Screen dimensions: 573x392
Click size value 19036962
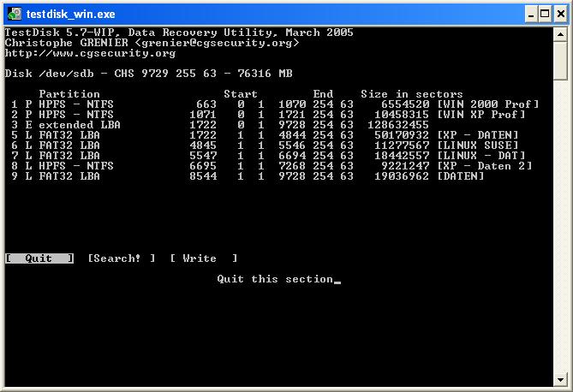click(402, 176)
